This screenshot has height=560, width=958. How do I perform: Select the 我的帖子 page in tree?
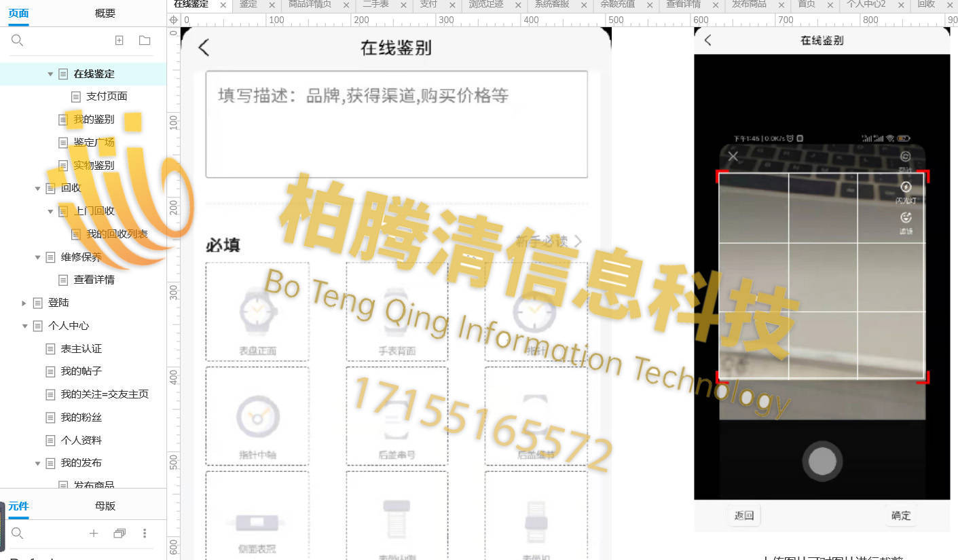[x=81, y=371]
